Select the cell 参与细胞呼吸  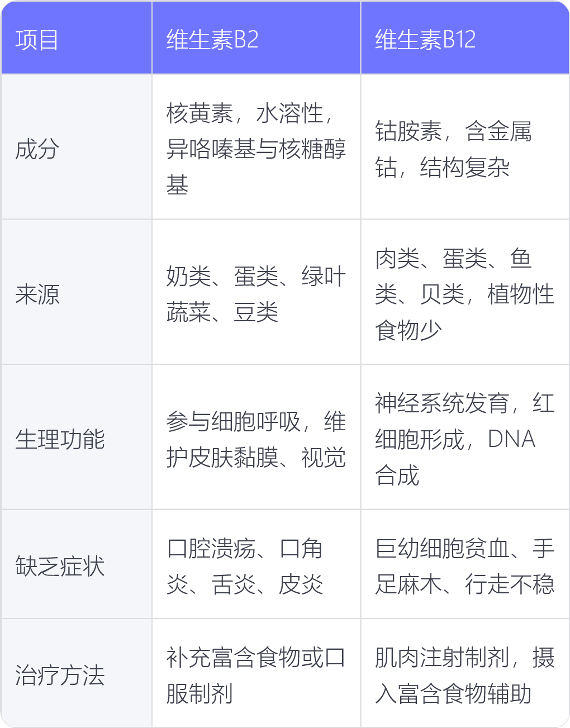[x=256, y=437]
